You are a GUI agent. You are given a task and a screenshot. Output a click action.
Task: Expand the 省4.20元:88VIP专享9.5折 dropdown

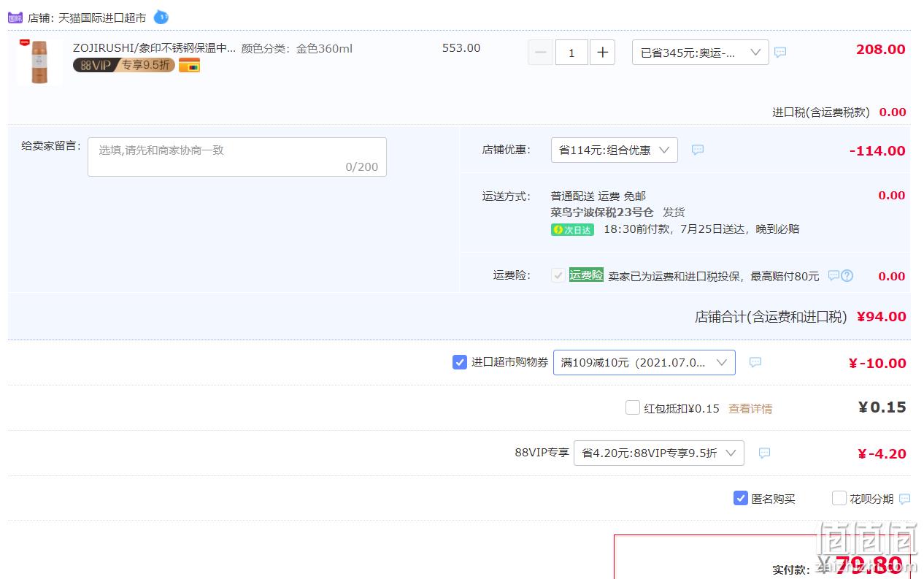(659, 453)
